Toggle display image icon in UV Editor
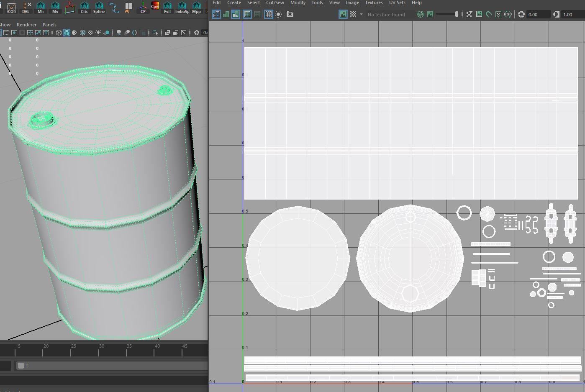This screenshot has width=585, height=392. pos(343,14)
